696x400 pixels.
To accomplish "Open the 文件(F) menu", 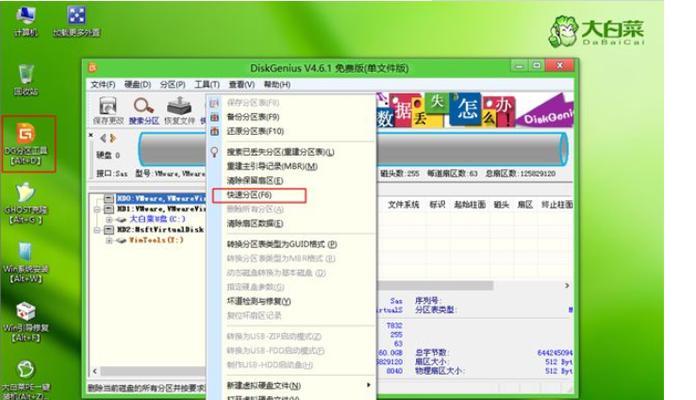I will 103,84.
